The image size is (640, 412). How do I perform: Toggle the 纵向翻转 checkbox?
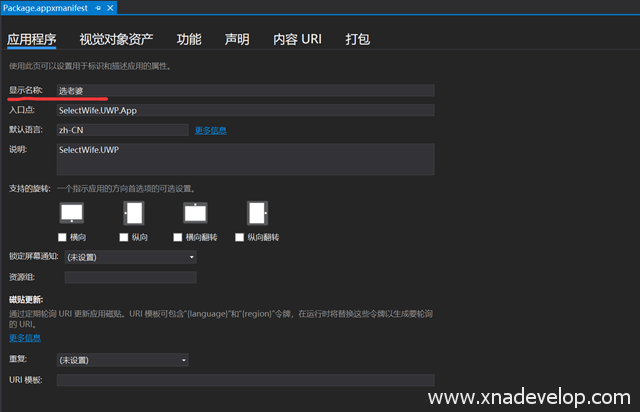[239, 237]
